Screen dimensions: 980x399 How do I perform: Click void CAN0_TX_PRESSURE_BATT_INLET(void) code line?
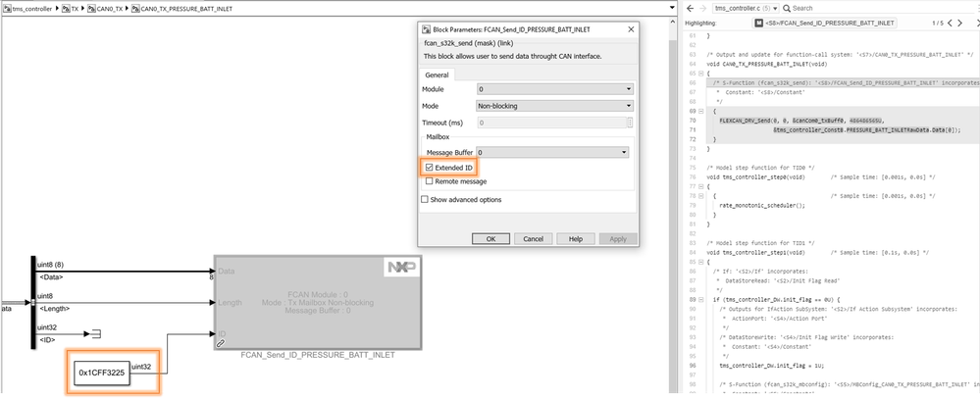767,64
